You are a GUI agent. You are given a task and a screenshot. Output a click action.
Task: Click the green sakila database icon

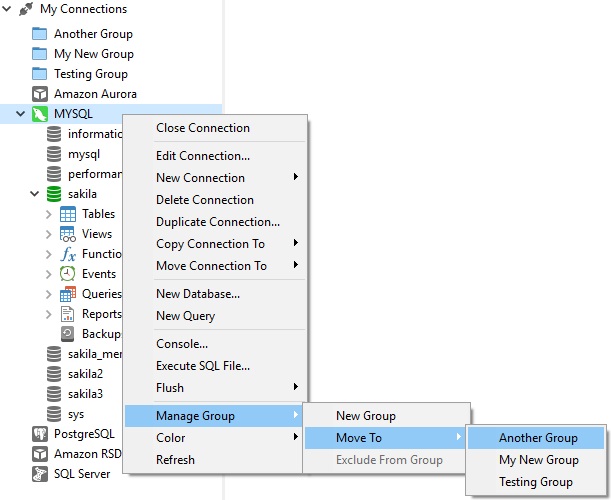[54, 194]
